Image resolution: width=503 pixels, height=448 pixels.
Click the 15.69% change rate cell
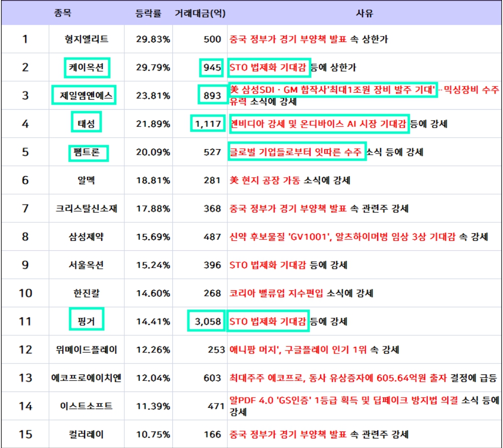pyautogui.click(x=153, y=236)
